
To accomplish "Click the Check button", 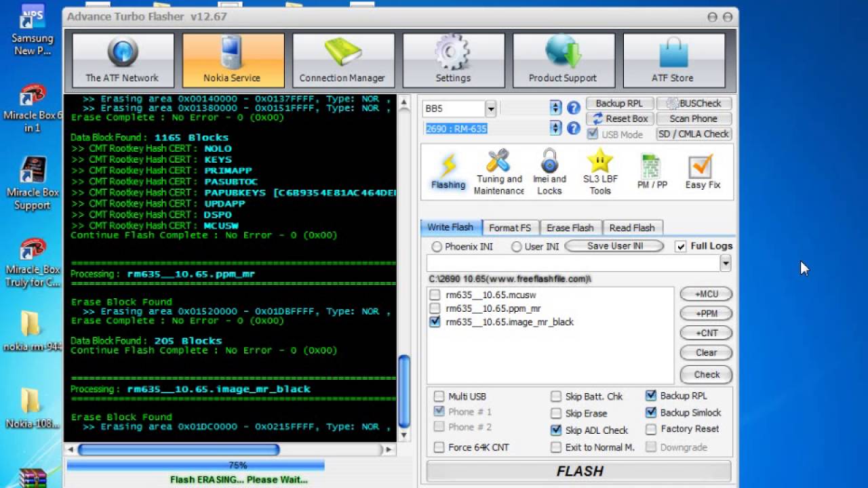I will click(x=707, y=375).
